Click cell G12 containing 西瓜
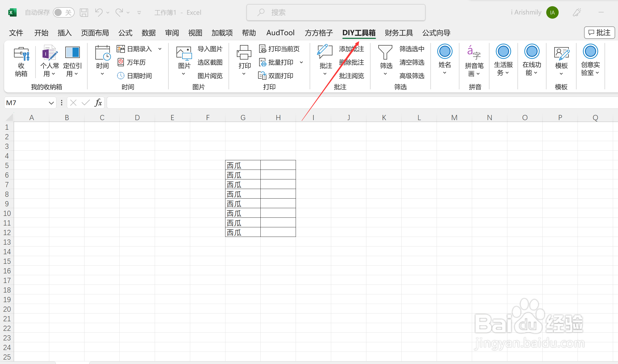 243,232
